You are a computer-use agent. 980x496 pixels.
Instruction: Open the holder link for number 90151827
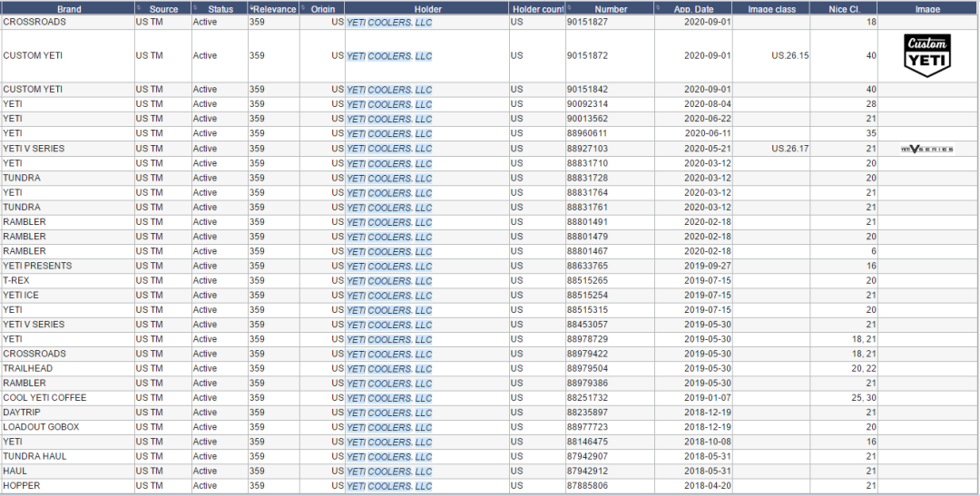pyautogui.click(x=389, y=23)
